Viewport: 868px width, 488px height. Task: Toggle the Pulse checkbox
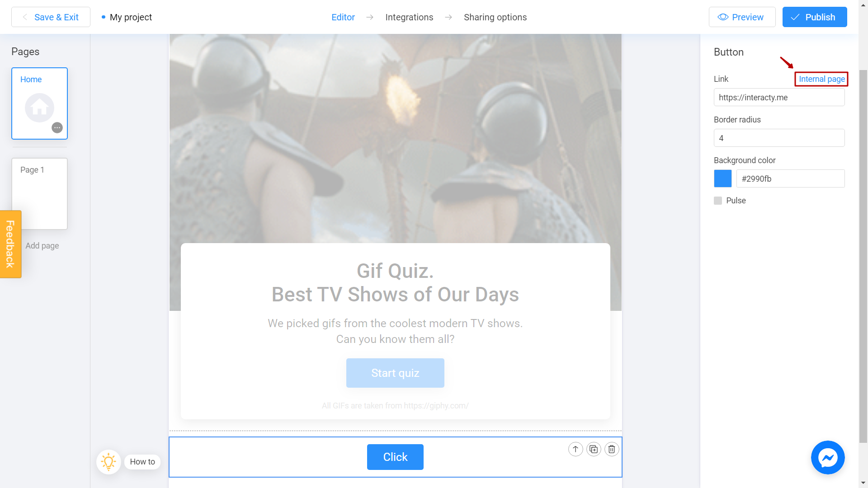718,201
